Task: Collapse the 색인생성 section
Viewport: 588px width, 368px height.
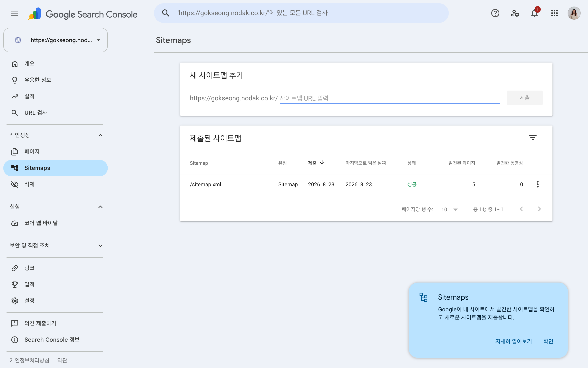Action: (x=100, y=135)
